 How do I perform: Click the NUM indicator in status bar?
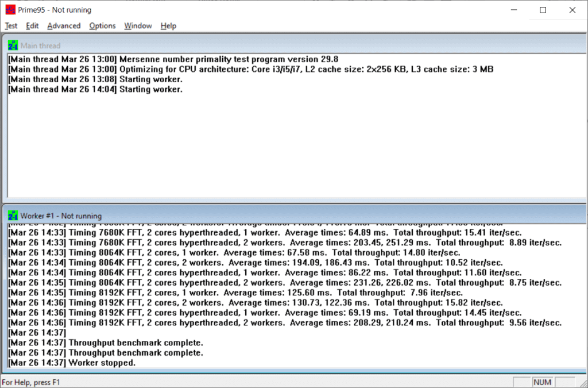tap(542, 382)
